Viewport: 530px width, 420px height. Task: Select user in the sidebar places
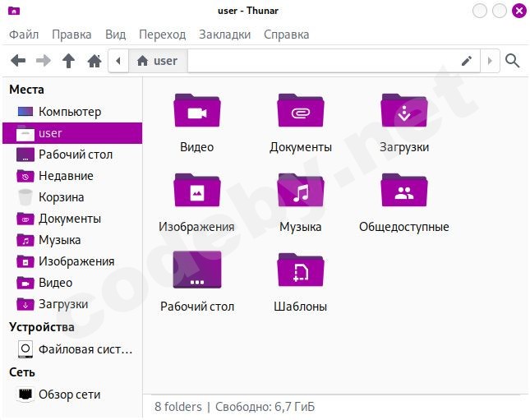(x=72, y=133)
